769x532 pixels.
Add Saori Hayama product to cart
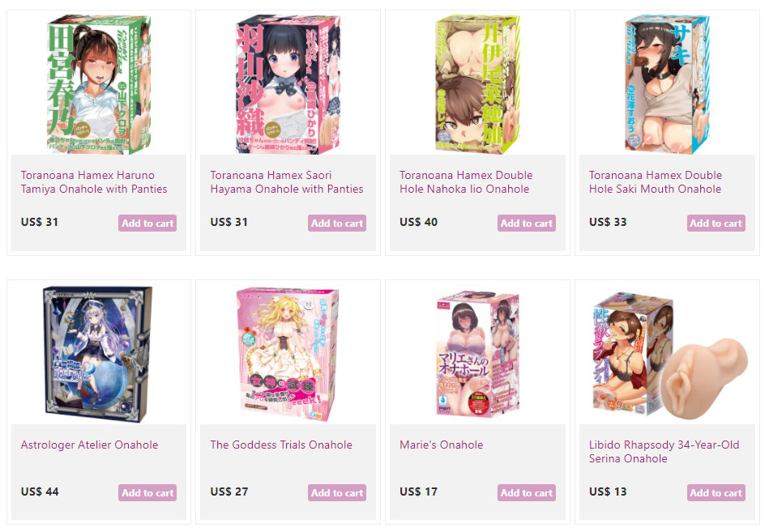pos(337,223)
